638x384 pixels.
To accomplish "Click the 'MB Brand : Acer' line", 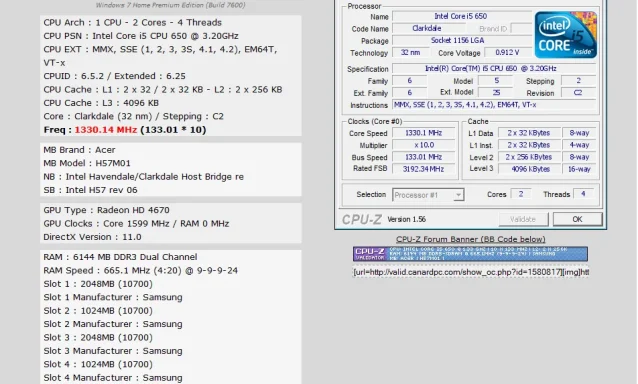I will (79, 150).
